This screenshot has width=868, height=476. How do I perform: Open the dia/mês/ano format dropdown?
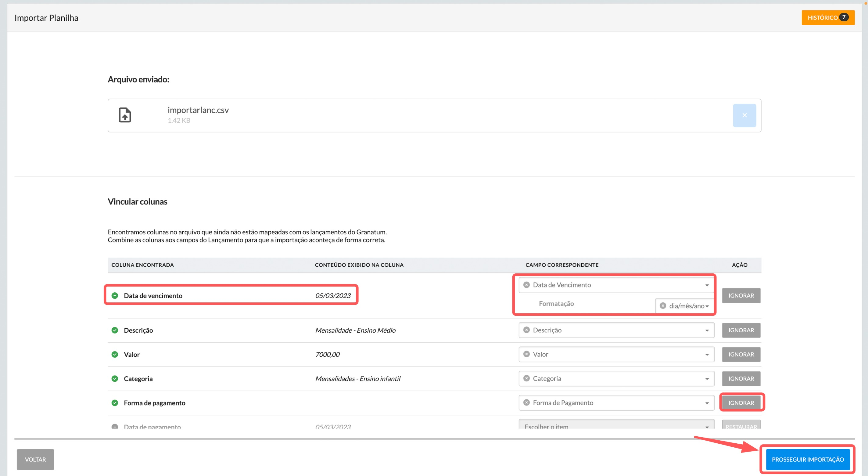pyautogui.click(x=707, y=306)
